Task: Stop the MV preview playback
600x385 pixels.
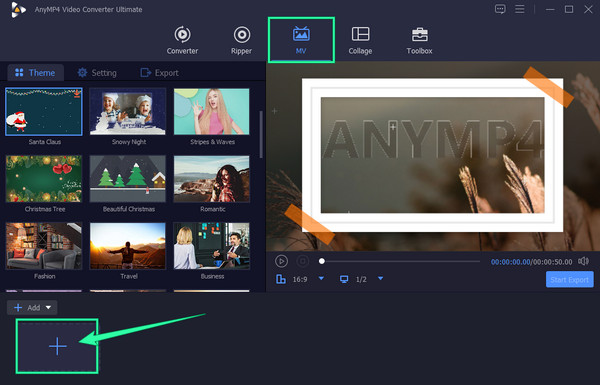Action: (303, 261)
